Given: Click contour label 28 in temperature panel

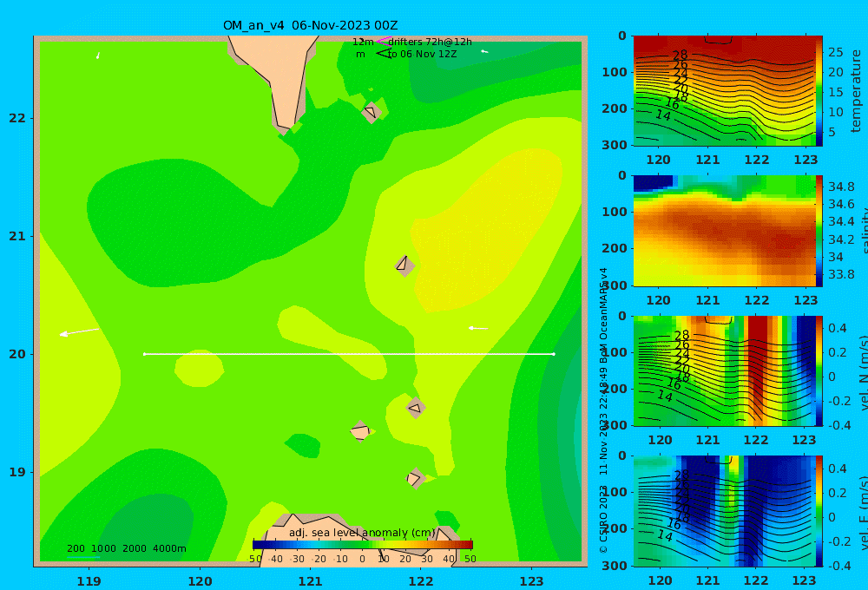Looking at the screenshot, I should (680, 55).
